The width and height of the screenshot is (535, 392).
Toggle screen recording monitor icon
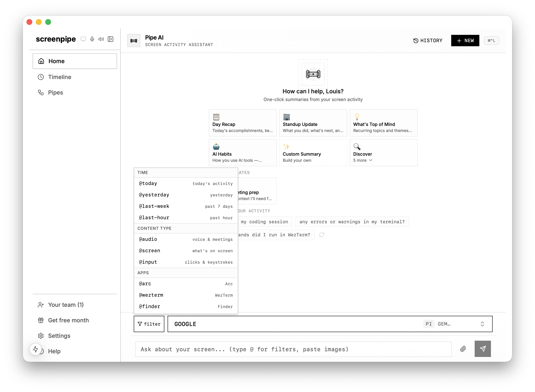[x=83, y=39]
